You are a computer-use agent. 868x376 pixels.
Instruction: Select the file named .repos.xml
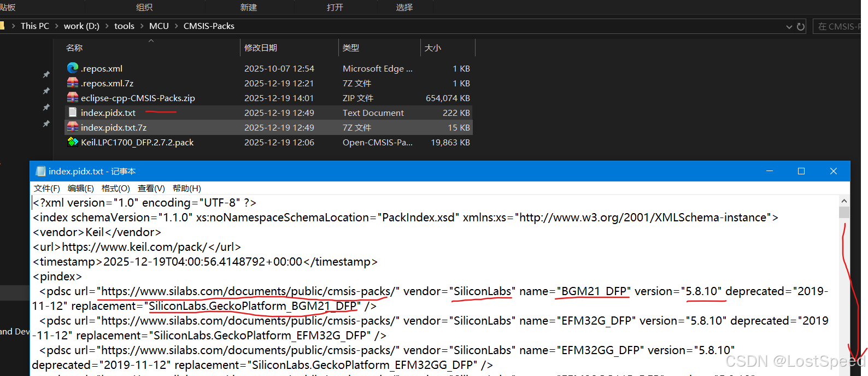point(102,68)
